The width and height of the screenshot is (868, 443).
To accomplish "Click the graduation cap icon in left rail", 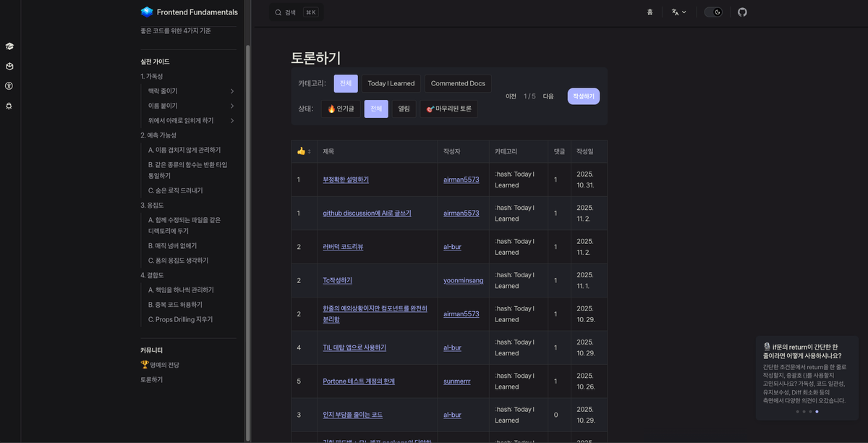I will tap(9, 46).
